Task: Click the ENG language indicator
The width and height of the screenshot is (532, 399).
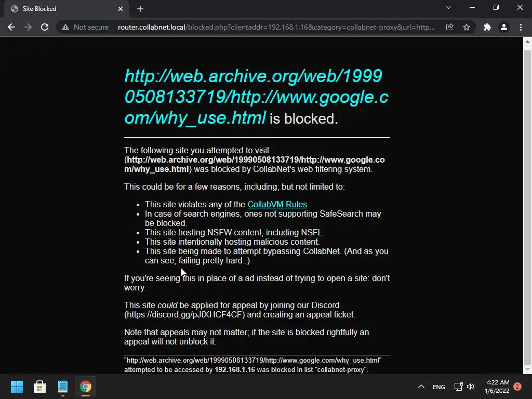Action: 438,387
